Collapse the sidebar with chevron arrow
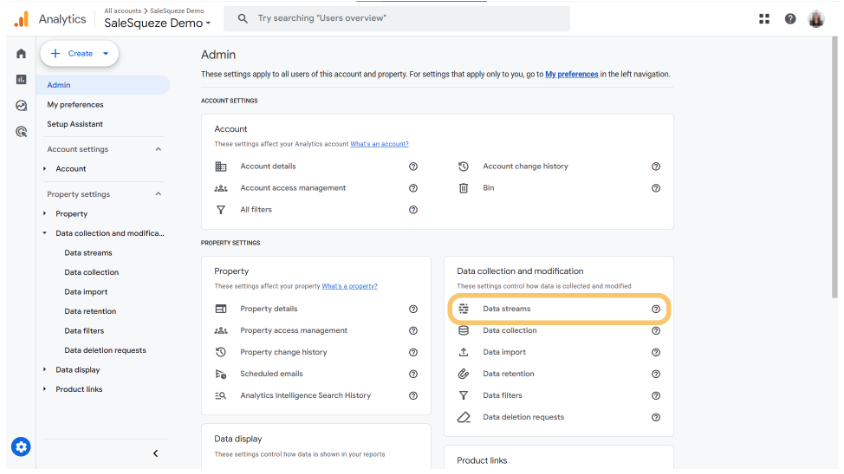 tap(156, 454)
